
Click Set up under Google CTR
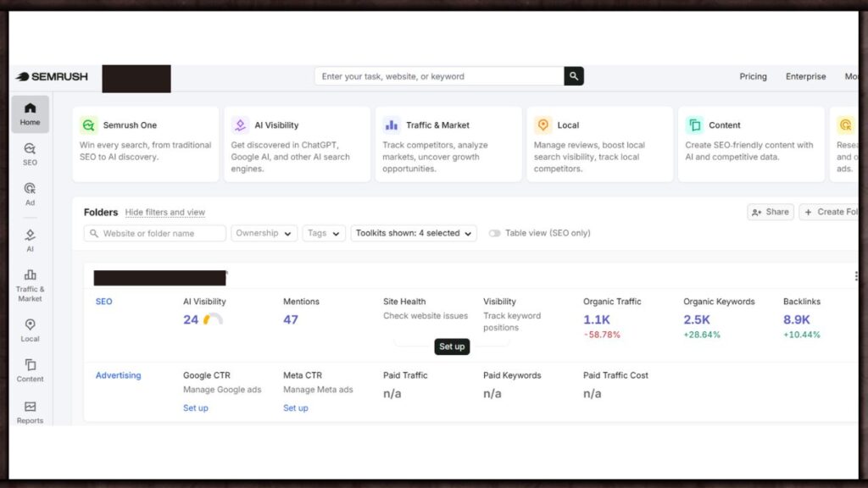click(x=196, y=408)
